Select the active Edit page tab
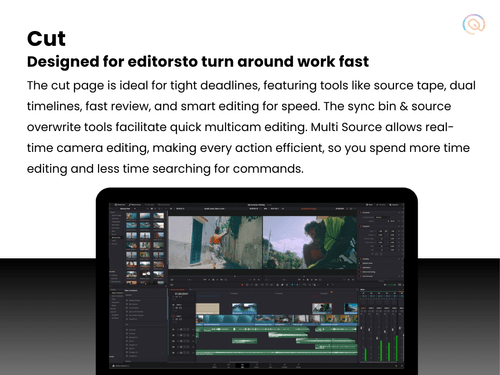 tap(242, 365)
